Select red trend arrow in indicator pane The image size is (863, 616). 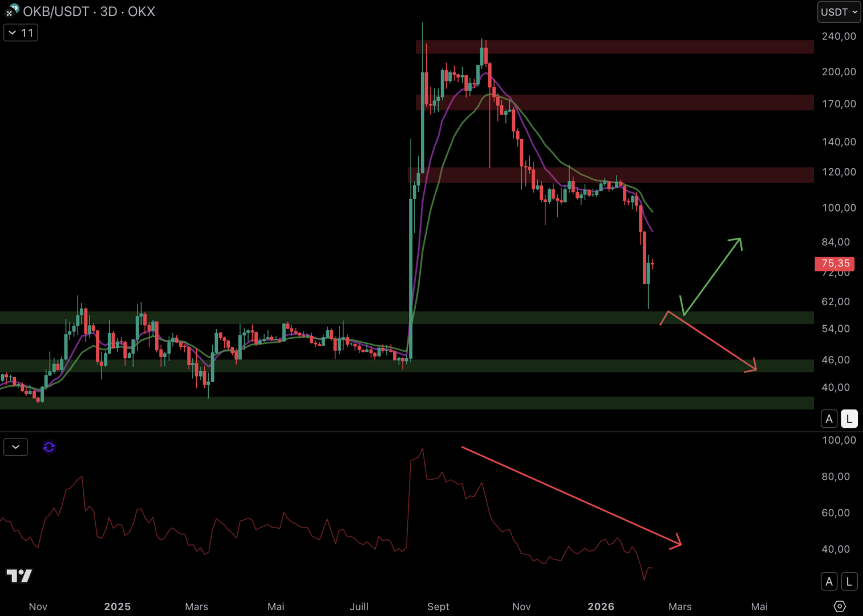tap(570, 496)
